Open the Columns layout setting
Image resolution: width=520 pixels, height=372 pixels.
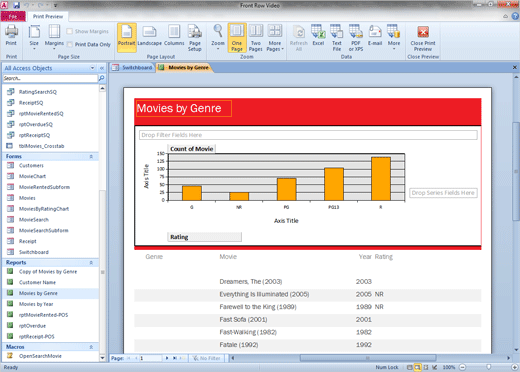point(174,36)
